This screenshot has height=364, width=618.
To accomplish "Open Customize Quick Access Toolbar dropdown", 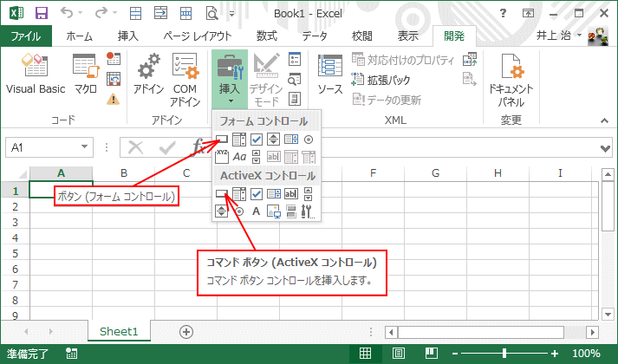I will tap(231, 14).
